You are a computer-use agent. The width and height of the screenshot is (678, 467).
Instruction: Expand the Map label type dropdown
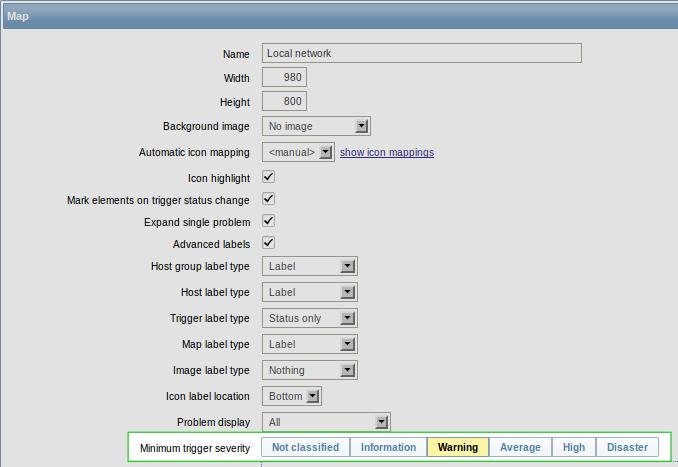pyautogui.click(x=310, y=345)
